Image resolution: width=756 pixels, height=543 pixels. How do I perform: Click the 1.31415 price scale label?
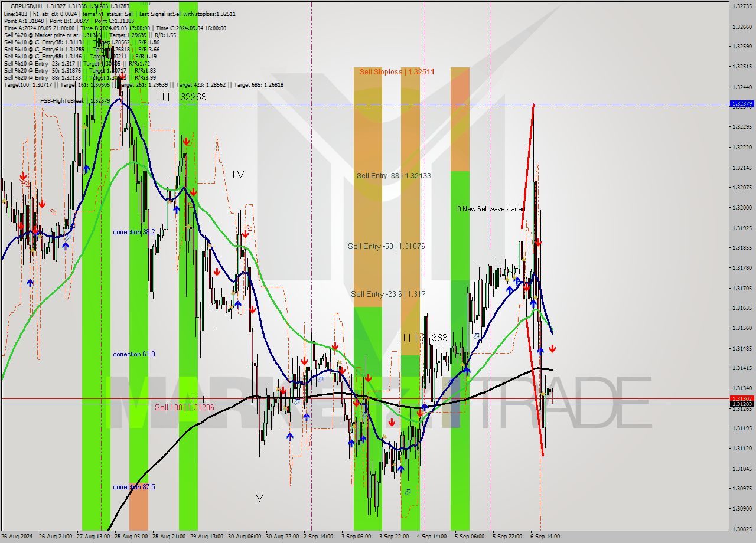point(742,368)
